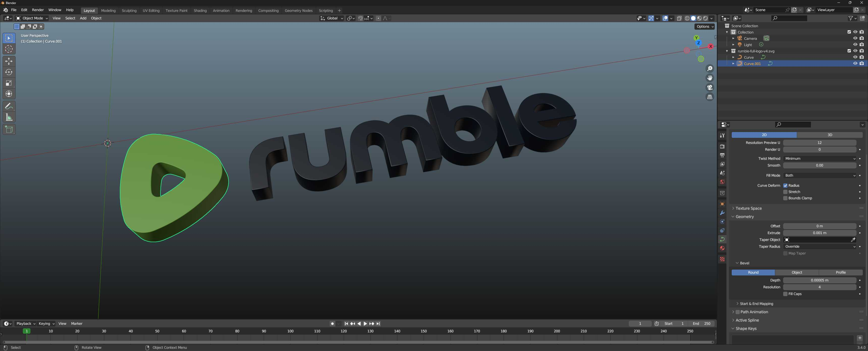Enable the Fill Caps checkbox
Image resolution: width=868 pixels, height=351 pixels.
(x=785, y=294)
